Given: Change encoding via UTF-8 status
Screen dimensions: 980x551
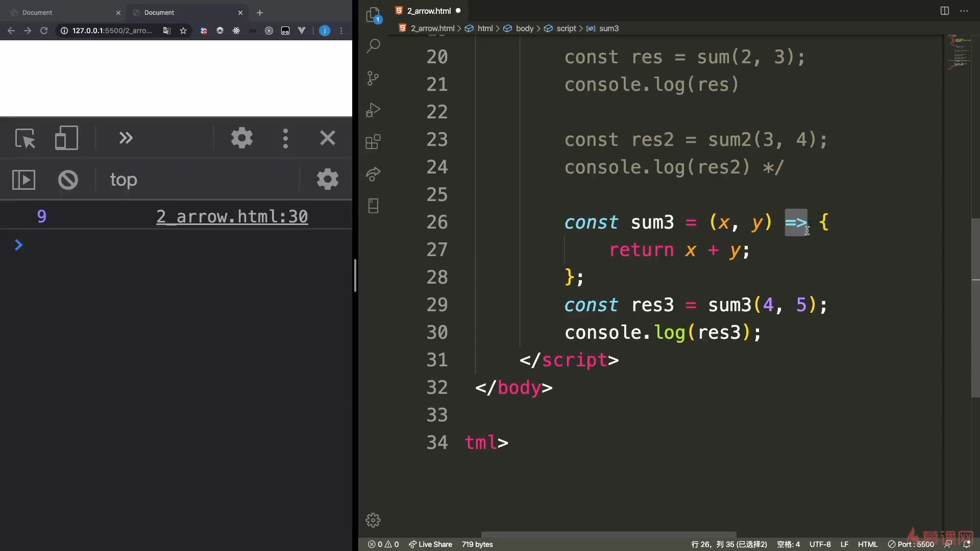Looking at the screenshot, I should click(820, 544).
